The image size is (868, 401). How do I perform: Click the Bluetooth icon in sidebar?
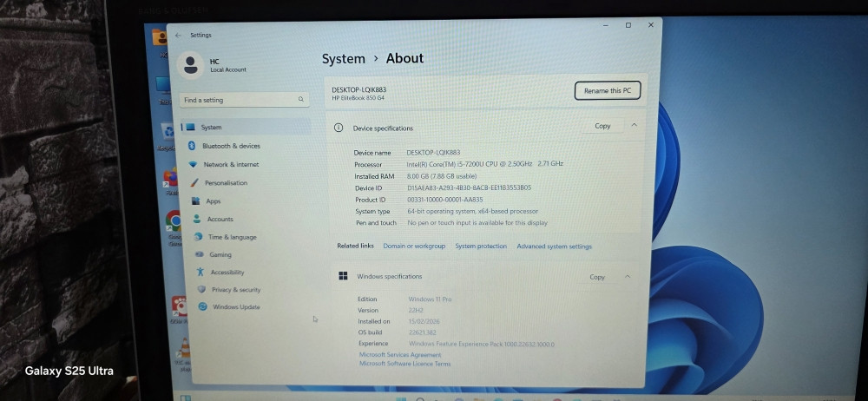[192, 146]
